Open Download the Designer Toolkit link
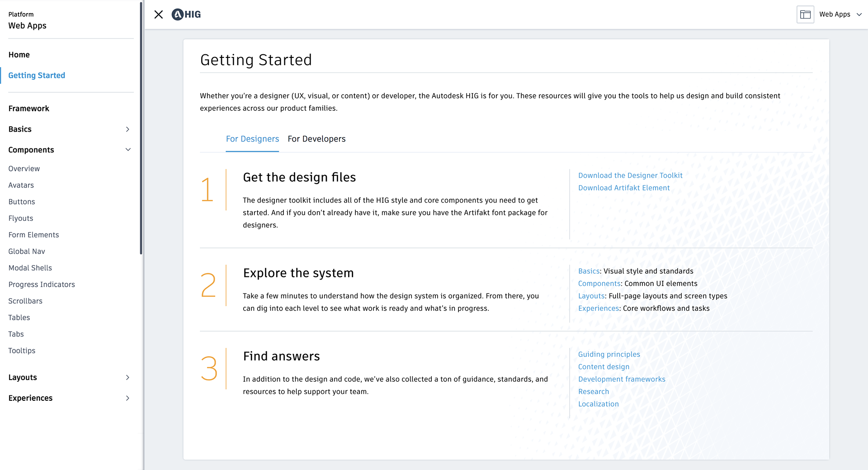This screenshot has height=470, width=868. 630,176
